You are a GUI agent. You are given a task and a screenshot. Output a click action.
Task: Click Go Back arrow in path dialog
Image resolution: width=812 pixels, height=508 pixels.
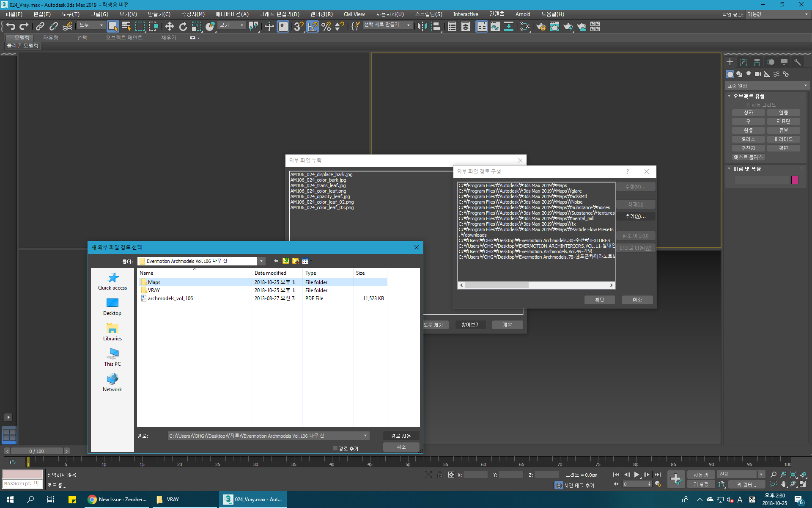276,261
